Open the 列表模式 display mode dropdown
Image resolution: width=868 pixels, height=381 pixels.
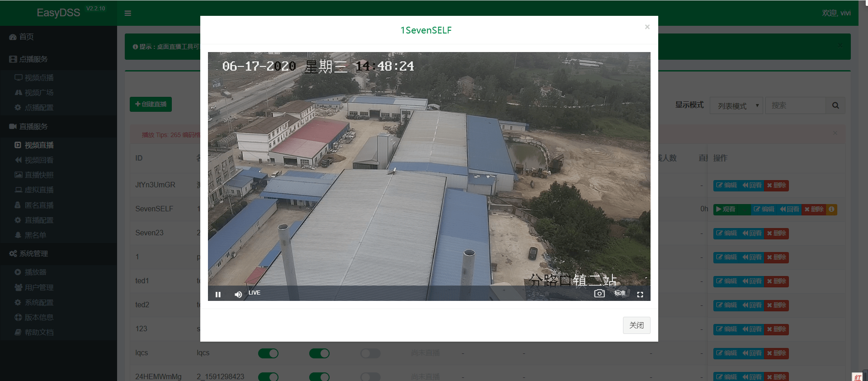[736, 105]
